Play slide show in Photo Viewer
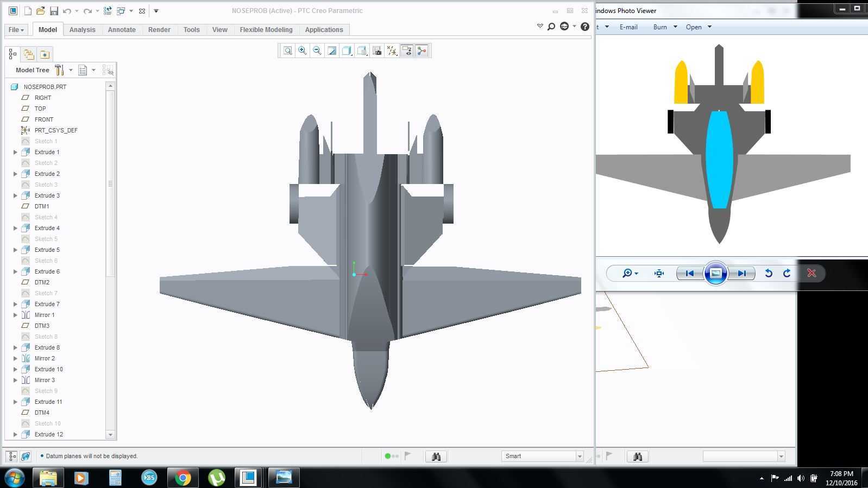Image resolution: width=868 pixels, height=488 pixels. [x=715, y=273]
